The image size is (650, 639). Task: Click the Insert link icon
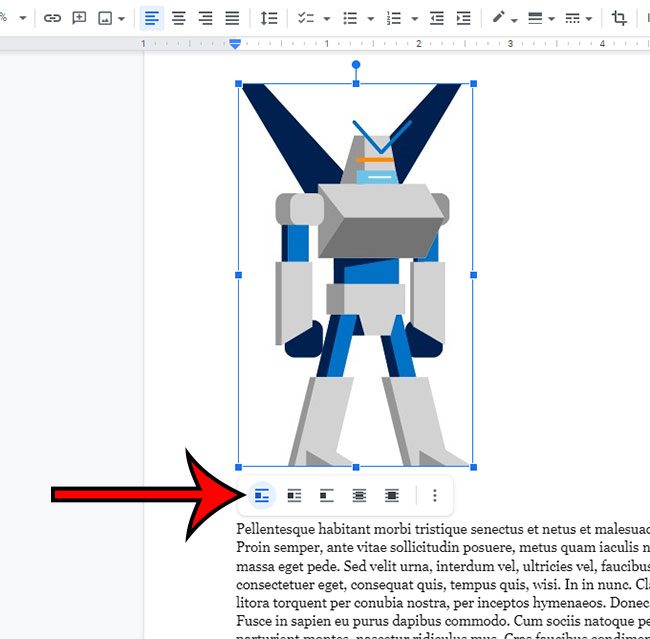pyautogui.click(x=52, y=18)
